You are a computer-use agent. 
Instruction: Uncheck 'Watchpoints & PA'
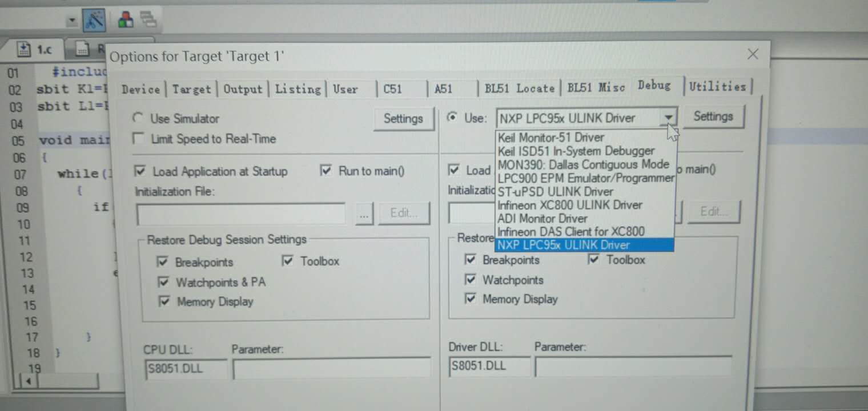(x=164, y=281)
